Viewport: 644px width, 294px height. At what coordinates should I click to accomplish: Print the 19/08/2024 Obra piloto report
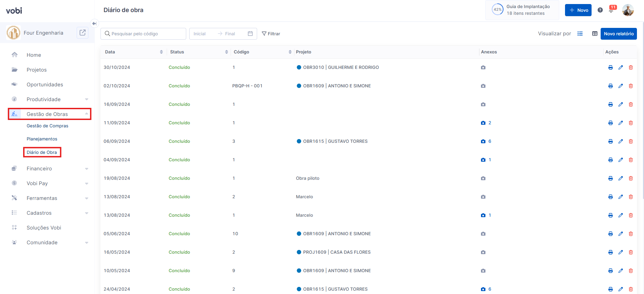610,178
